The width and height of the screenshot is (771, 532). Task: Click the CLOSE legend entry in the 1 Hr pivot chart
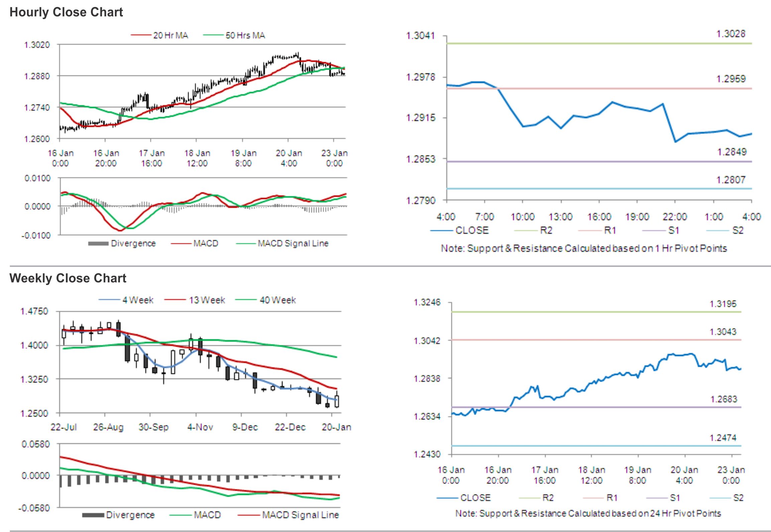point(460,230)
